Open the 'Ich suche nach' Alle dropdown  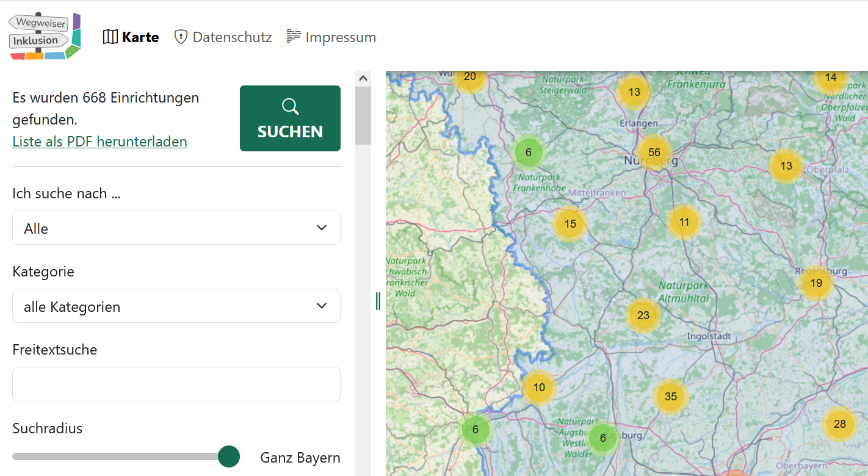point(176,228)
